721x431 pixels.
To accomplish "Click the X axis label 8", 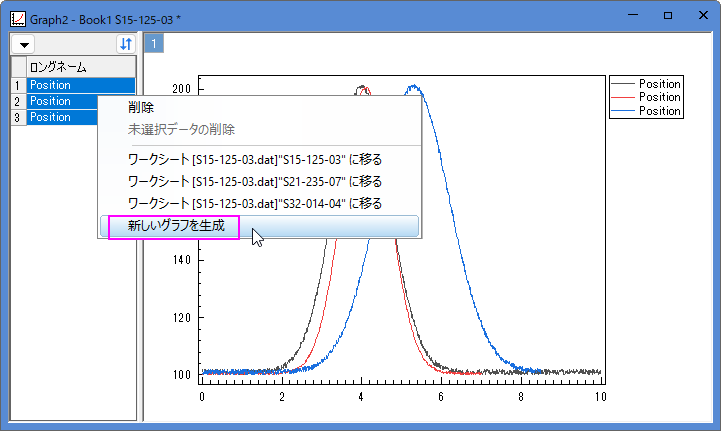I will (x=521, y=397).
